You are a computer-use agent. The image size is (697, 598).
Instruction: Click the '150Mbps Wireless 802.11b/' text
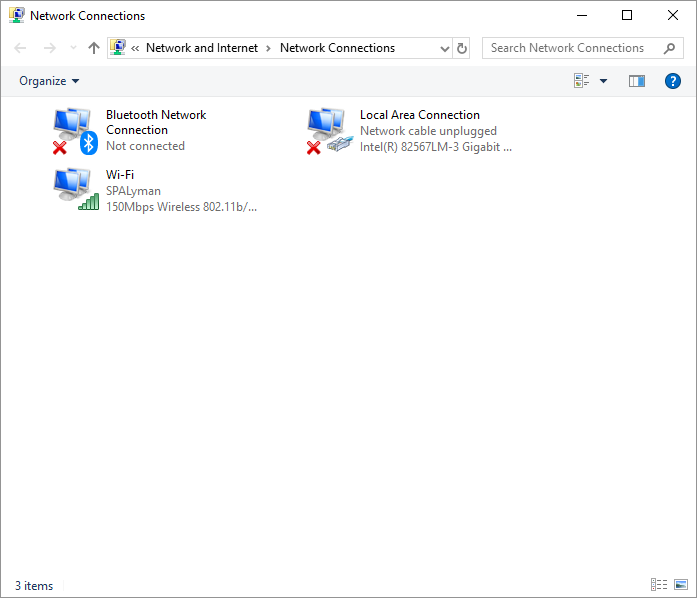[181, 207]
